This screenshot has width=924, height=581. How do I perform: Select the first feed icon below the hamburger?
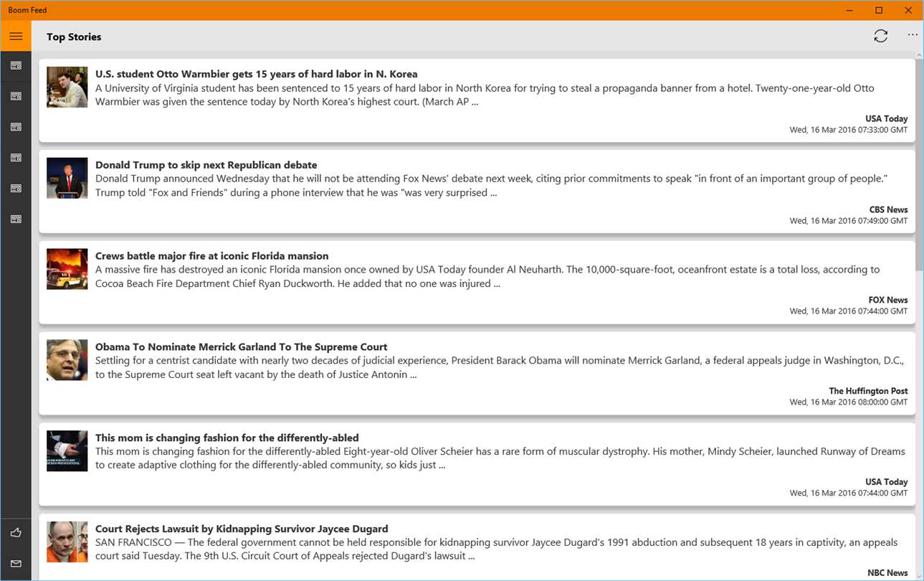point(16,66)
